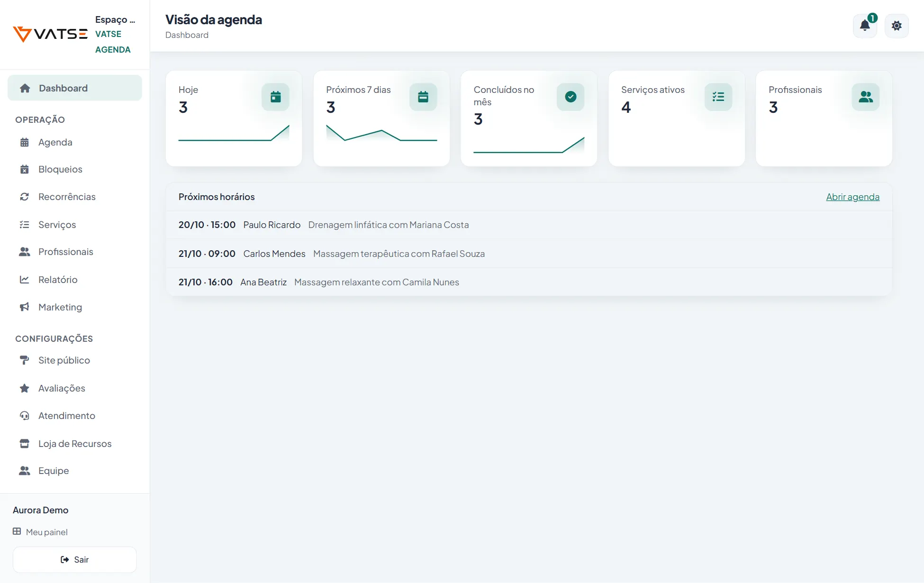The width and height of the screenshot is (924, 583).
Task: Open the Avaliações page
Action: 75,388
